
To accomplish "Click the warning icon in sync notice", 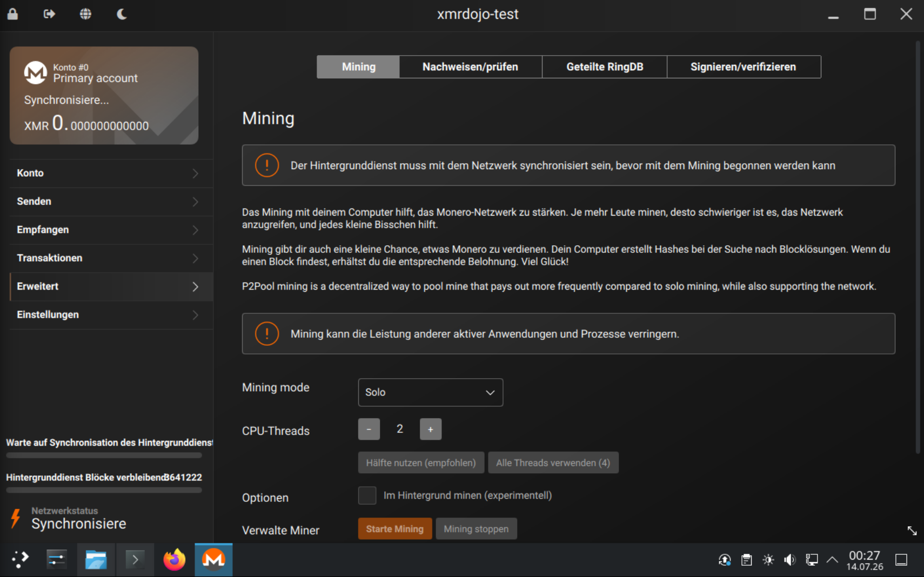I will (267, 165).
